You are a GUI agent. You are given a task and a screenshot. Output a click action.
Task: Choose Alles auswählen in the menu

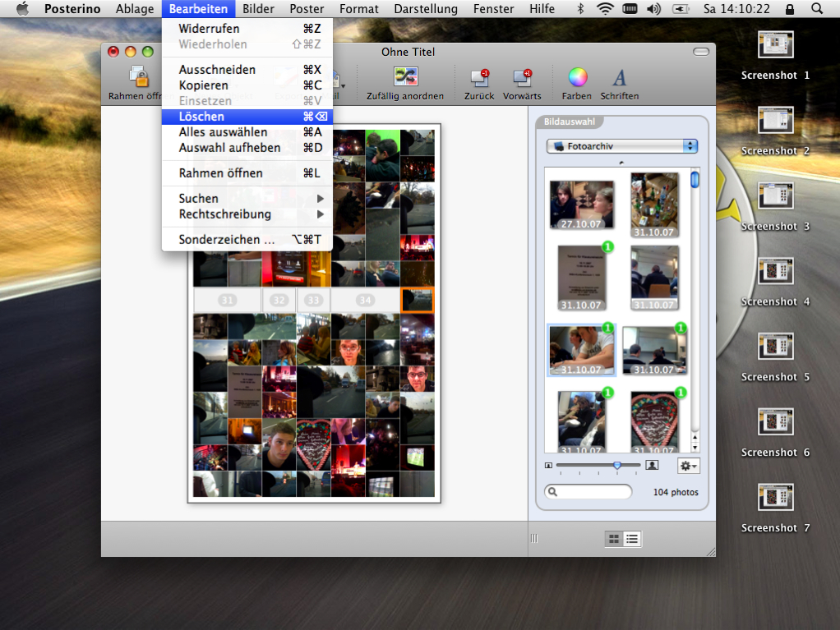tap(247, 132)
